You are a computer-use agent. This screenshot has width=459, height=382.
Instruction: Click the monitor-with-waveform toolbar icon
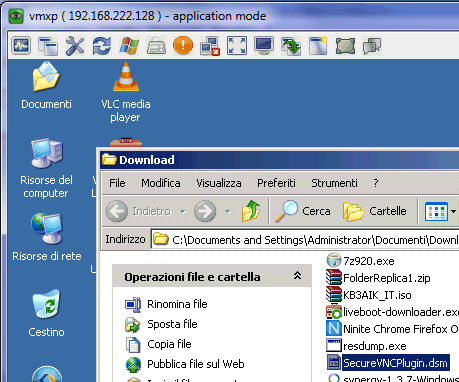(21, 46)
